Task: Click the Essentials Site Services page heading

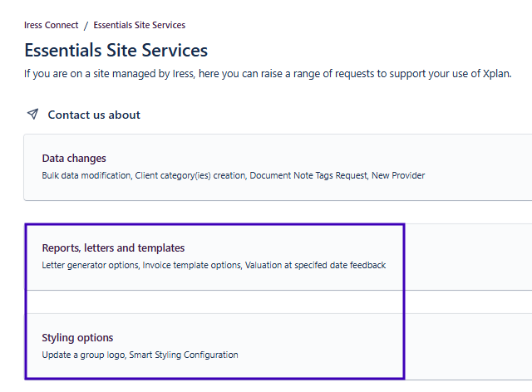Action: [116, 51]
